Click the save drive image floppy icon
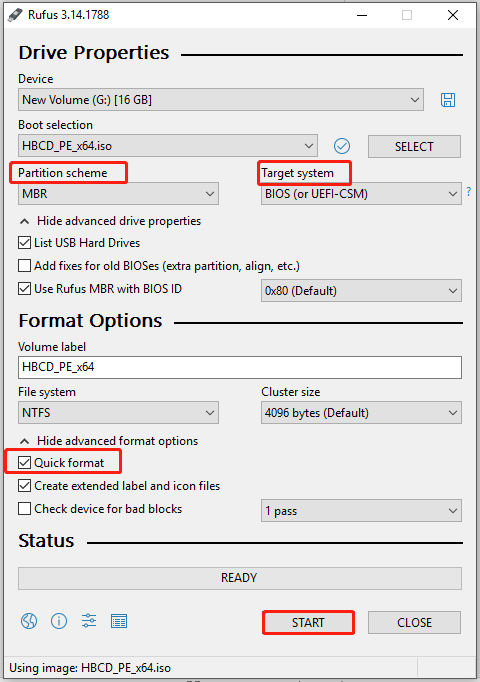The image size is (480, 682). point(448,100)
